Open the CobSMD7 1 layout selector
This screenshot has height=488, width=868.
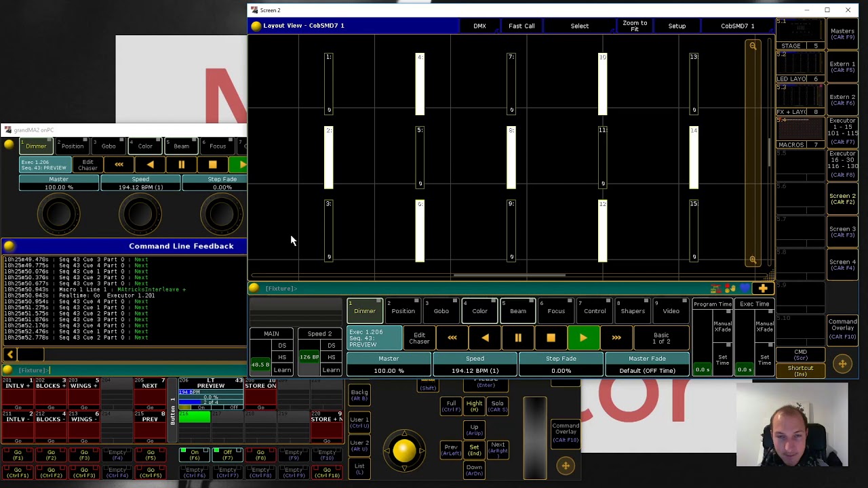[738, 26]
